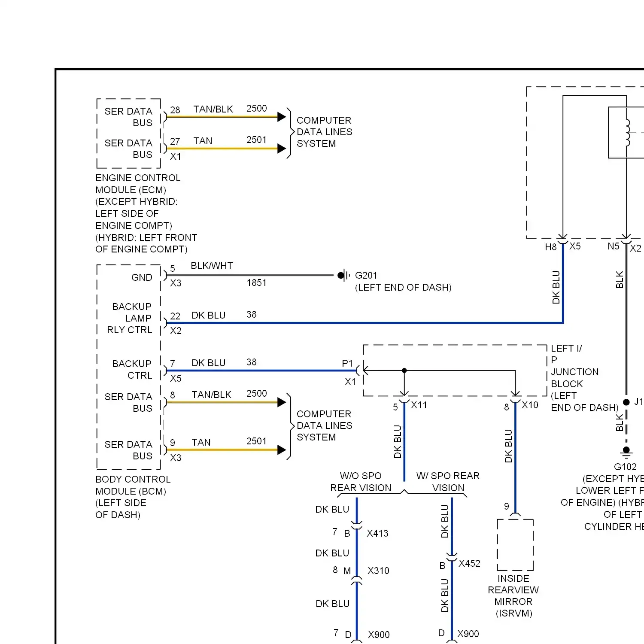Viewport: 644px width, 644px height.
Task: Click the "BLK/WHT" wire color label
Action: tap(212, 266)
